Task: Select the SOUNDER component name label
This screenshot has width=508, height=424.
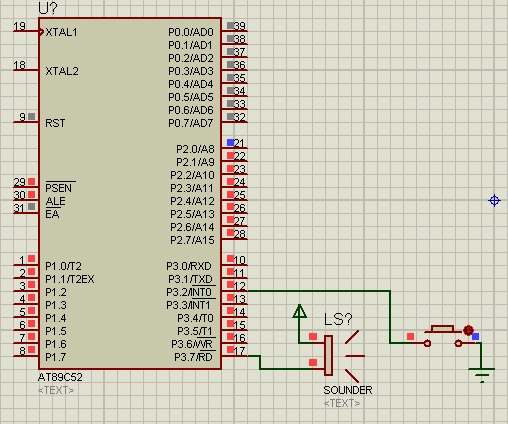Action: [348, 390]
